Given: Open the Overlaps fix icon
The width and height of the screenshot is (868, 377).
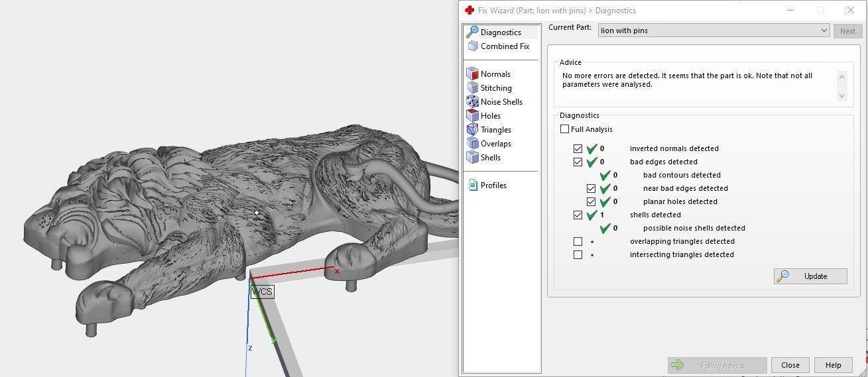Looking at the screenshot, I should coord(472,144).
